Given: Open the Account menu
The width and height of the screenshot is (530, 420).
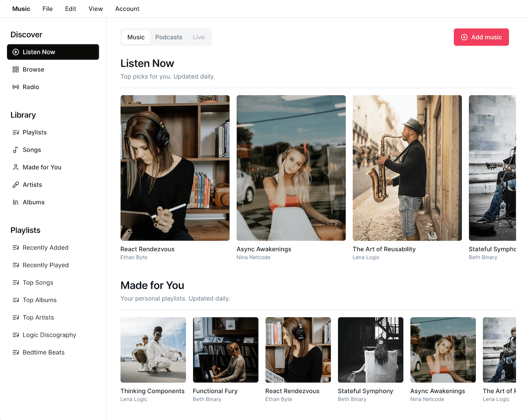Looking at the screenshot, I should pyautogui.click(x=127, y=9).
